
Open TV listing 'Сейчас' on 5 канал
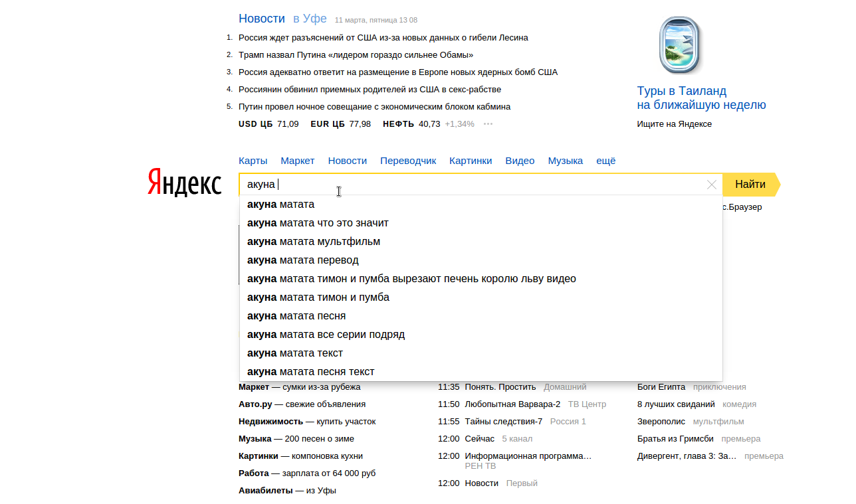click(x=480, y=439)
